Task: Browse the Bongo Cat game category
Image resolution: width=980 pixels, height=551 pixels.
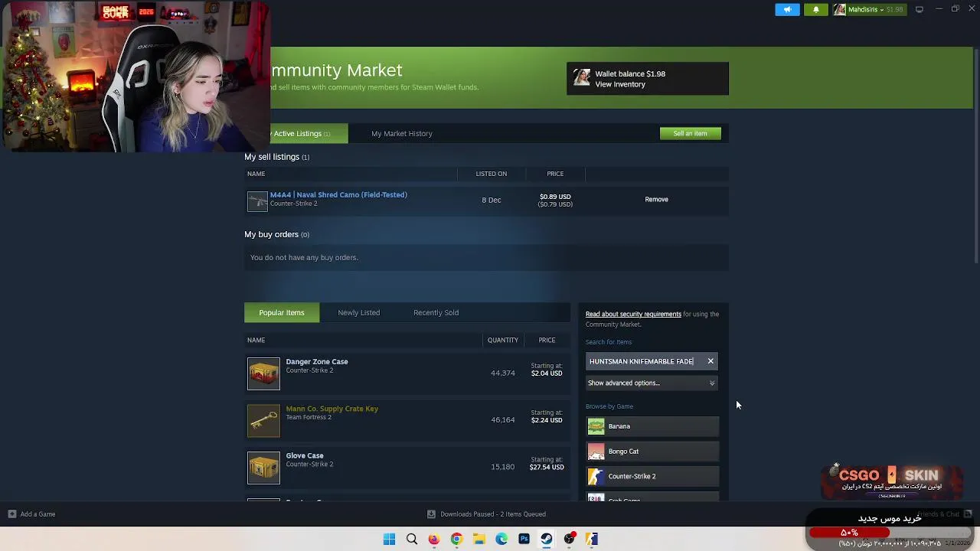Action: pyautogui.click(x=652, y=452)
